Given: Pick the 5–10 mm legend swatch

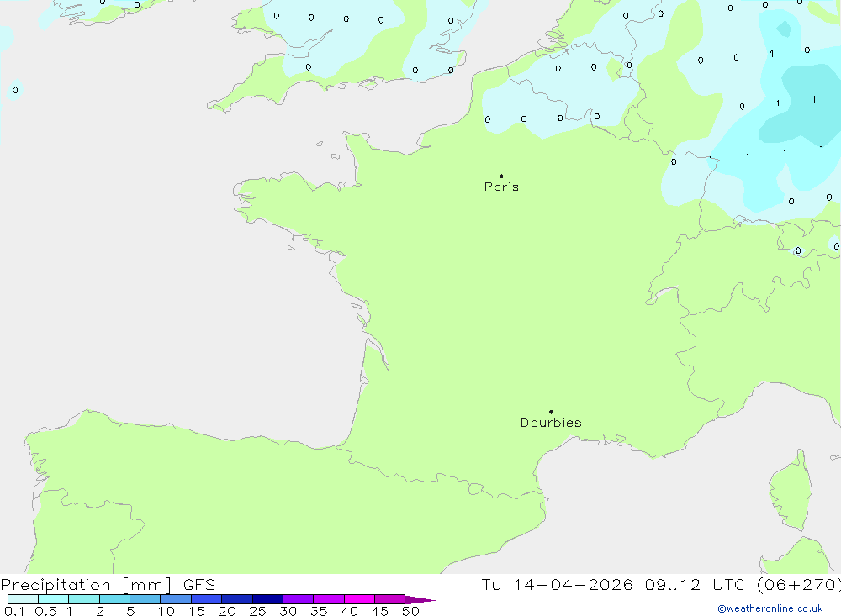Looking at the screenshot, I should [x=145, y=599].
